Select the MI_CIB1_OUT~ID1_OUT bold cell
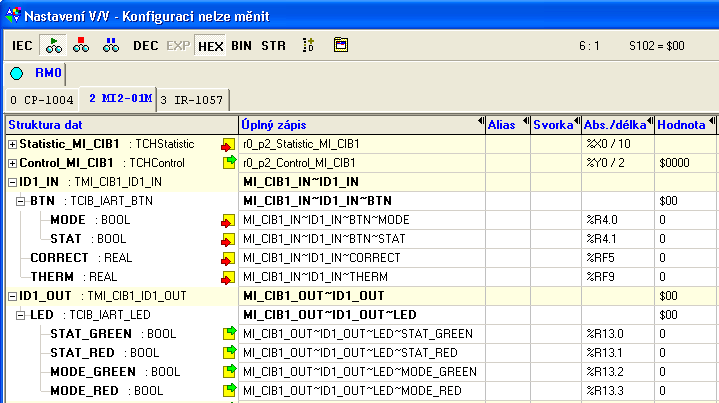 point(362,296)
